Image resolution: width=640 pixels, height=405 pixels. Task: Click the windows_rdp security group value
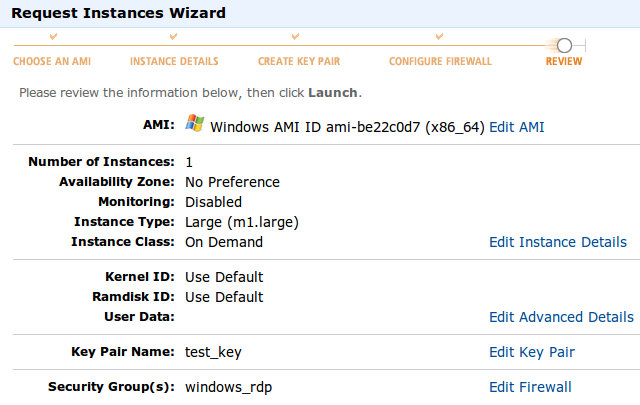[228, 387]
